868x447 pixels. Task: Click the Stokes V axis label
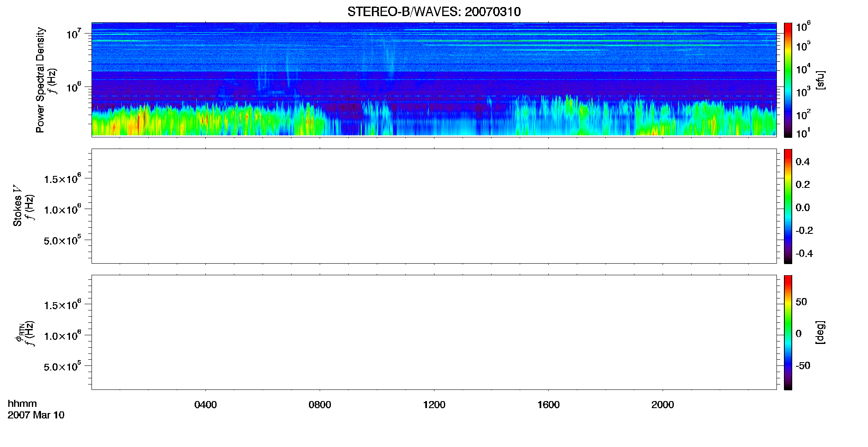pos(17,206)
